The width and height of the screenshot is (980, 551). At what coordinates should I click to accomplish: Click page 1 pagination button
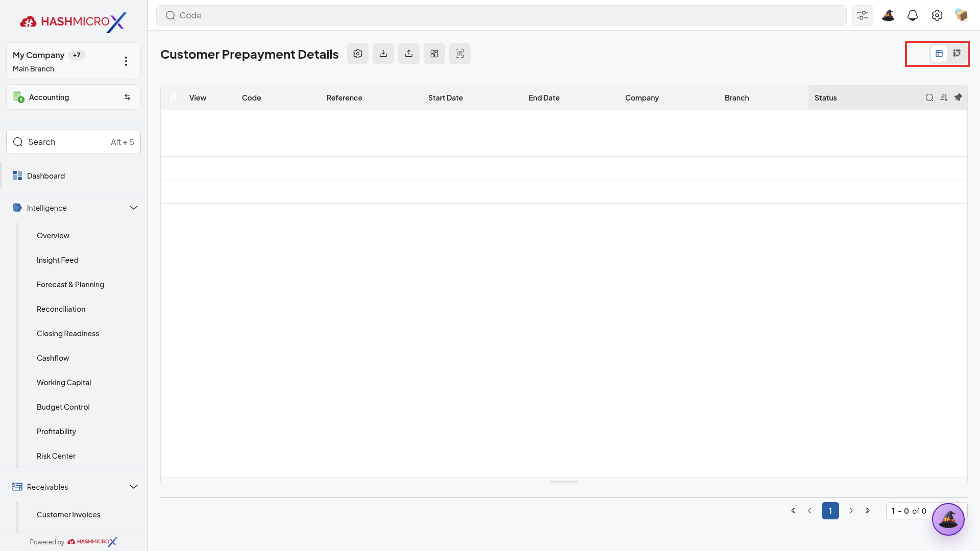830,511
